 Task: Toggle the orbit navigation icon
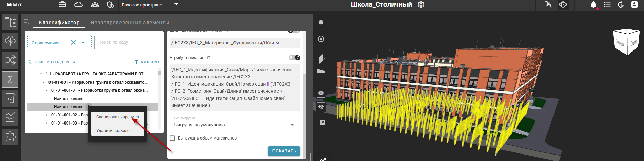coord(563,4)
